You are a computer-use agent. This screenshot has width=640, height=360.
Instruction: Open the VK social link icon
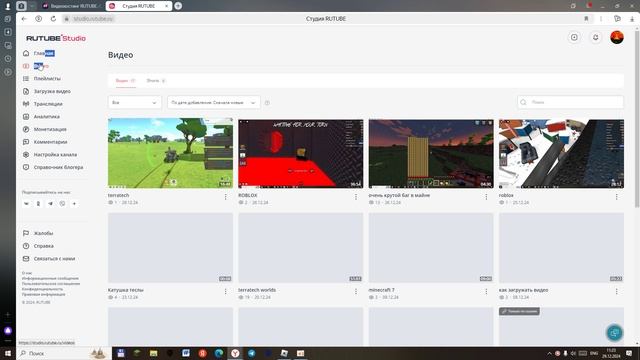click(26, 203)
